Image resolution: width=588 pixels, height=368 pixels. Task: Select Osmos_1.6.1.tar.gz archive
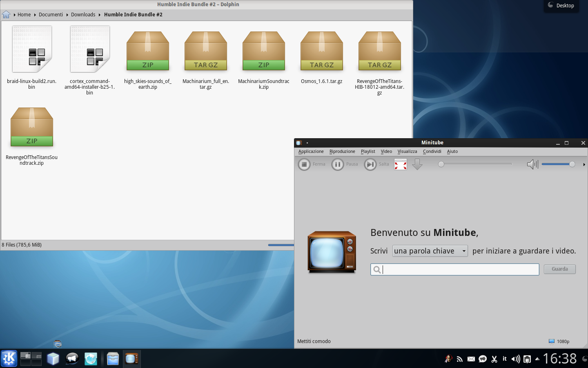click(x=322, y=57)
